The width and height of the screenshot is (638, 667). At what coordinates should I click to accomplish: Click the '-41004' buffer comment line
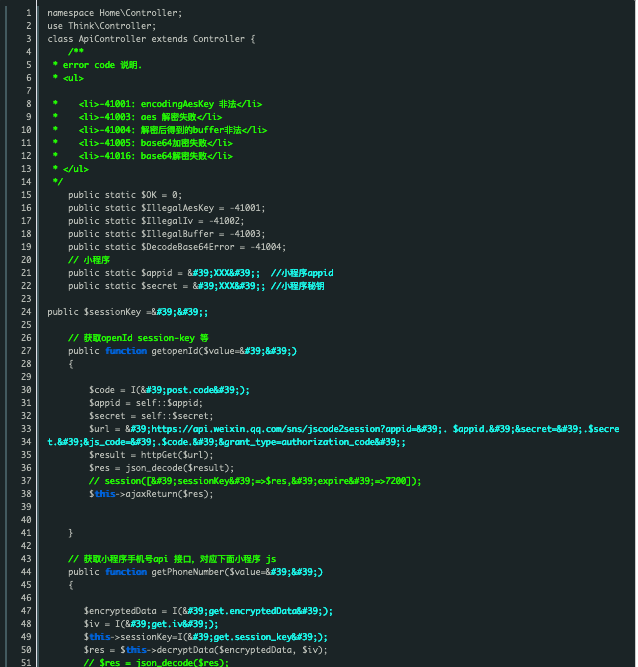coord(160,130)
